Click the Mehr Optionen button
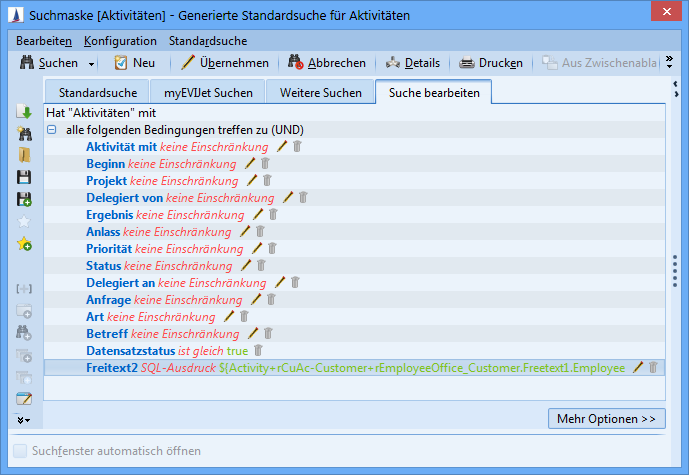This screenshot has width=689, height=475. point(606,418)
